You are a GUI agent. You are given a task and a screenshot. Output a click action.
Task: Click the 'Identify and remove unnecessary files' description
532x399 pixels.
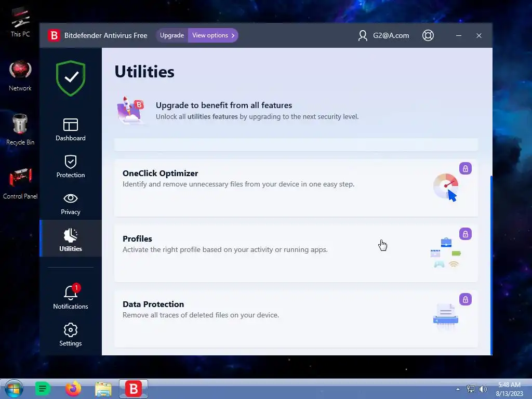click(x=238, y=184)
